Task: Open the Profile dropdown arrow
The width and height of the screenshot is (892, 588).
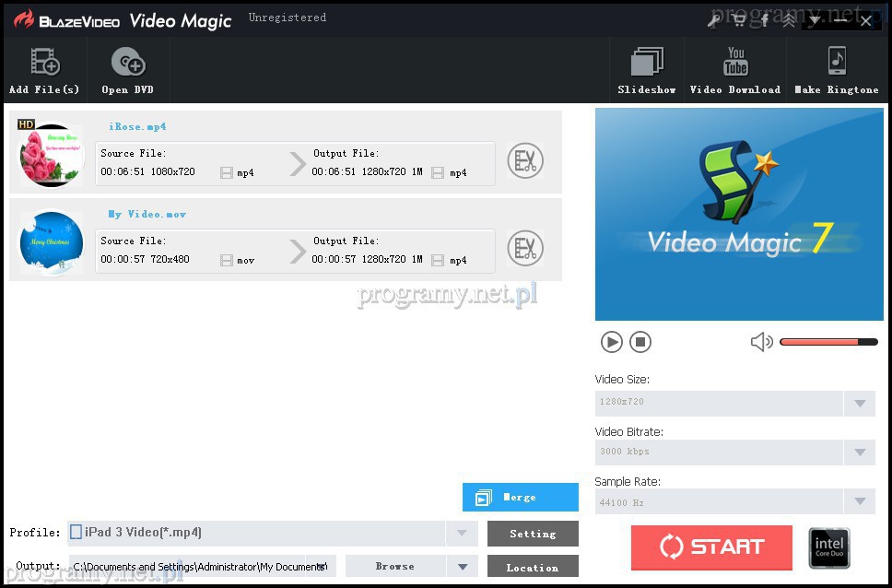Action: tap(462, 534)
